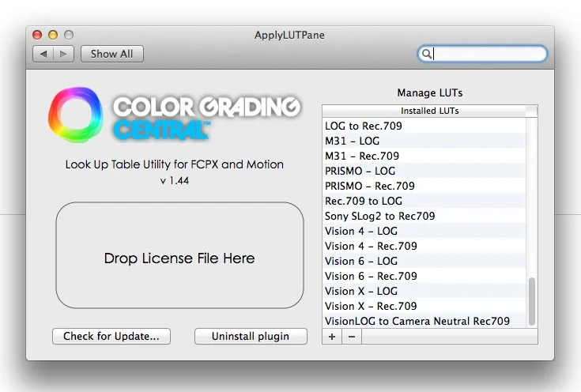
Task: Click the magnifying glass search icon
Action: point(427,54)
